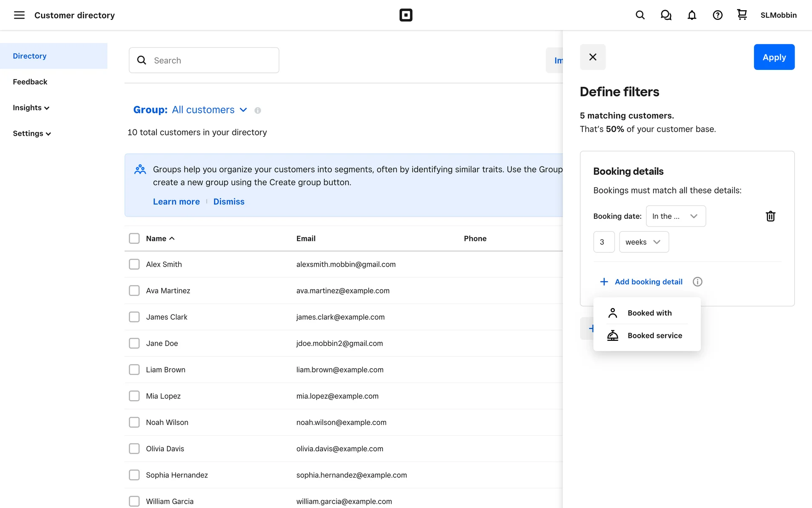
Task: Open the weeks unit dropdown
Action: (643, 242)
